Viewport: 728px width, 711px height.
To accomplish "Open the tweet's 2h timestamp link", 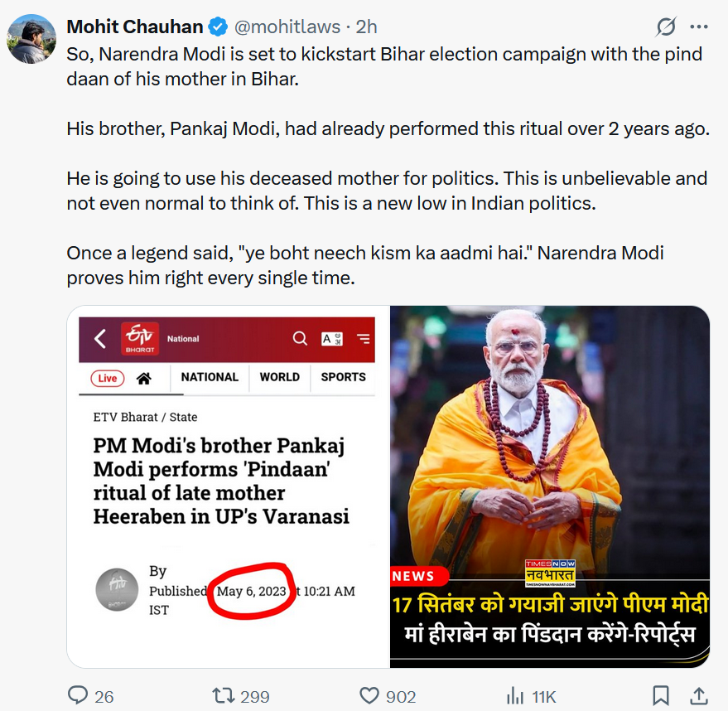I will [x=367, y=27].
